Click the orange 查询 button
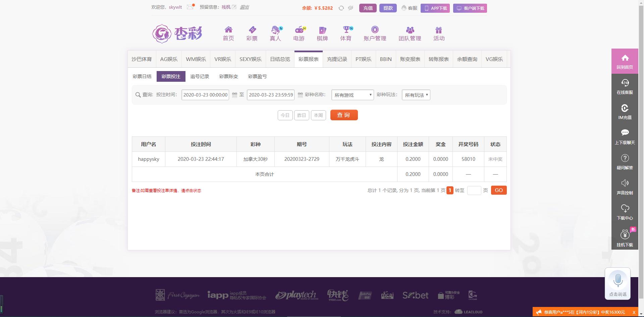The width and height of the screenshot is (644, 317). (344, 115)
